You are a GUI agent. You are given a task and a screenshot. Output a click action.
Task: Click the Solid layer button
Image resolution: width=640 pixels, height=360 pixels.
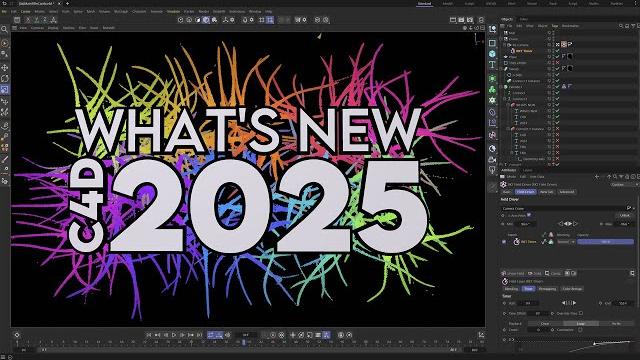535,273
